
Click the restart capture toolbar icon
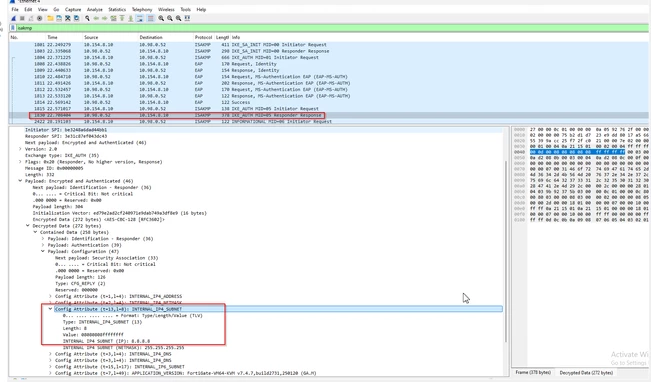coord(31,18)
